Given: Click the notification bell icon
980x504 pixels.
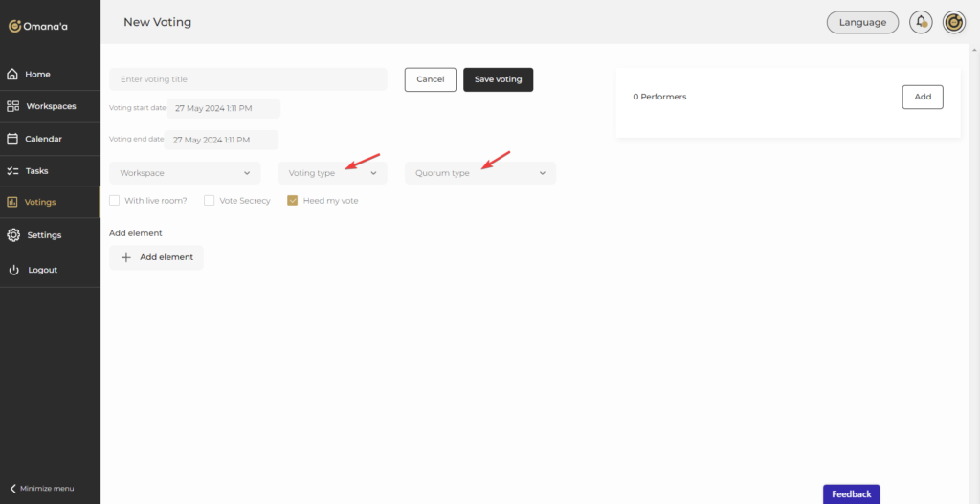Looking at the screenshot, I should tap(921, 22).
